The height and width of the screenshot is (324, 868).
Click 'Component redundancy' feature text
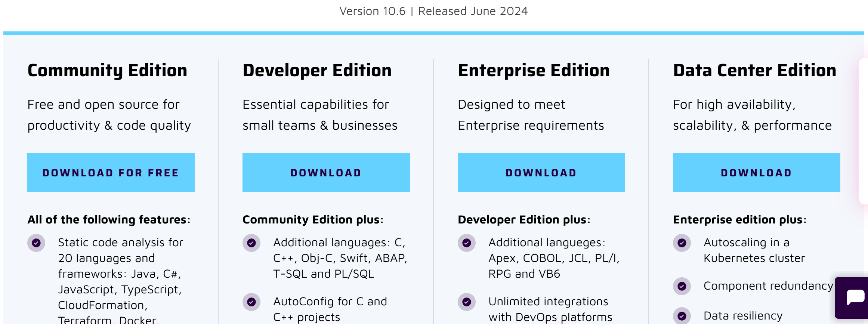[x=768, y=286]
